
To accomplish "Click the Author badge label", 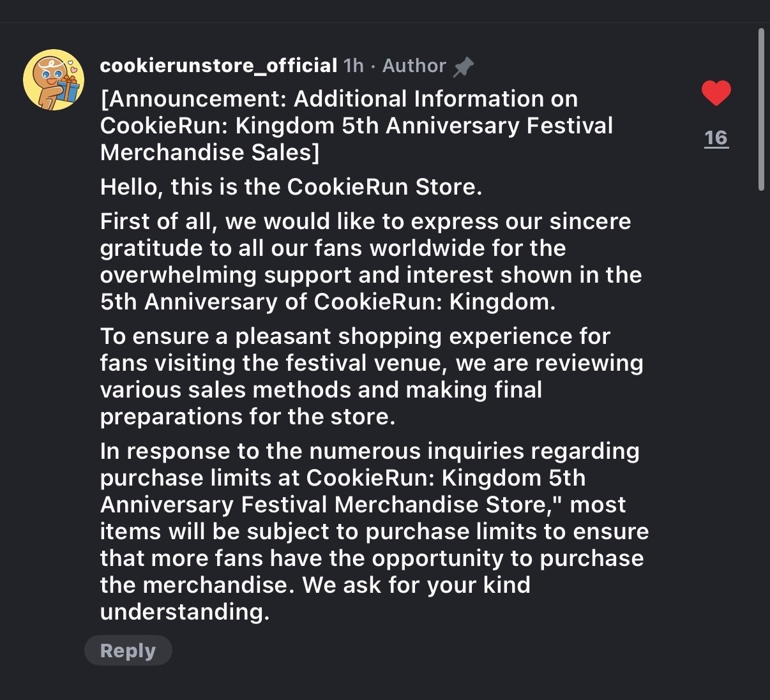I will tap(414, 66).
